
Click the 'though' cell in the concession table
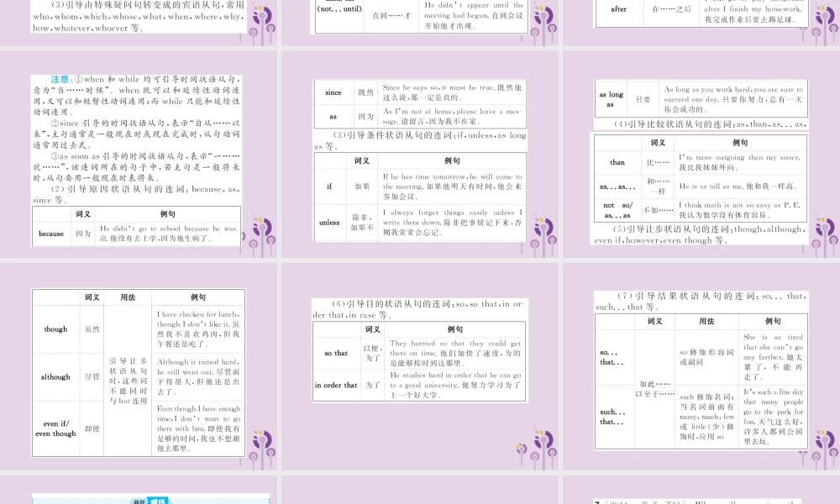(x=55, y=329)
